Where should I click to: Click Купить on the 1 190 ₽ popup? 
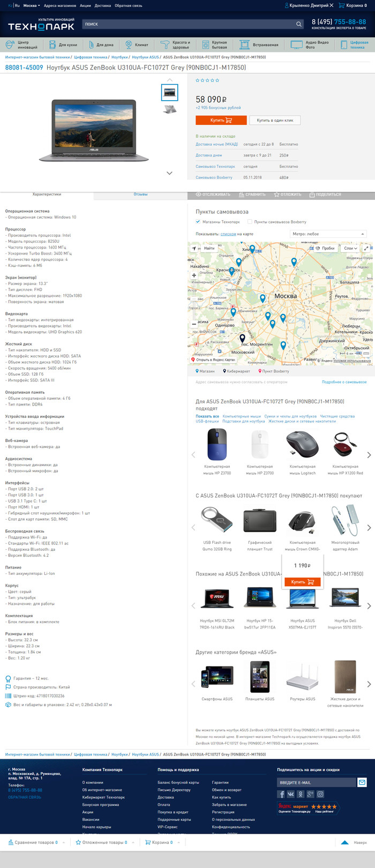coord(303,582)
